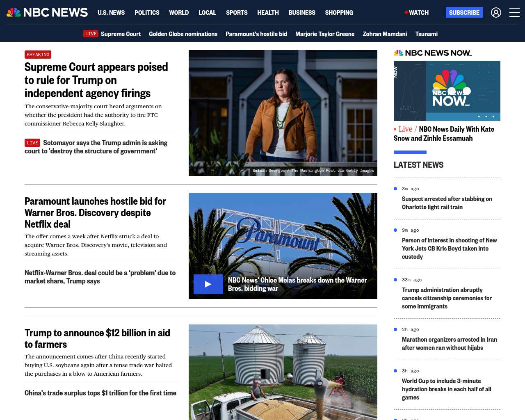Open the Golden Globe nominations trending topic
The width and height of the screenshot is (525, 420).
183,34
